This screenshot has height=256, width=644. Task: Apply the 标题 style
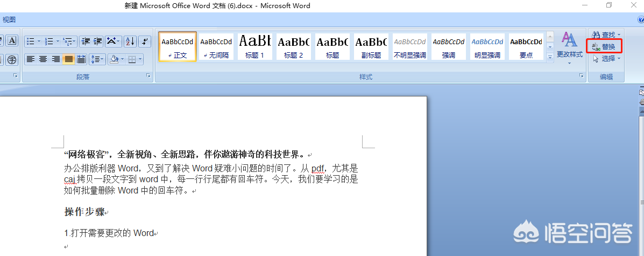coord(332,47)
